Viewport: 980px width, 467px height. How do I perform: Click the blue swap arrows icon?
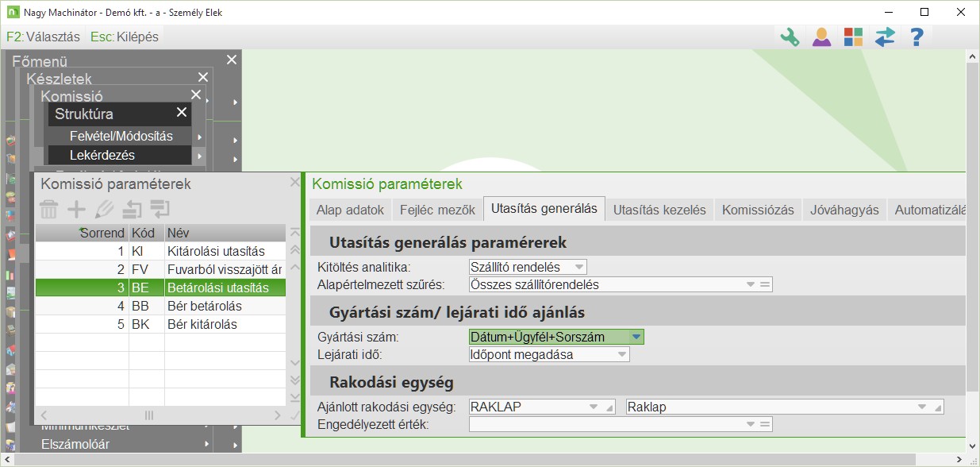(x=885, y=37)
